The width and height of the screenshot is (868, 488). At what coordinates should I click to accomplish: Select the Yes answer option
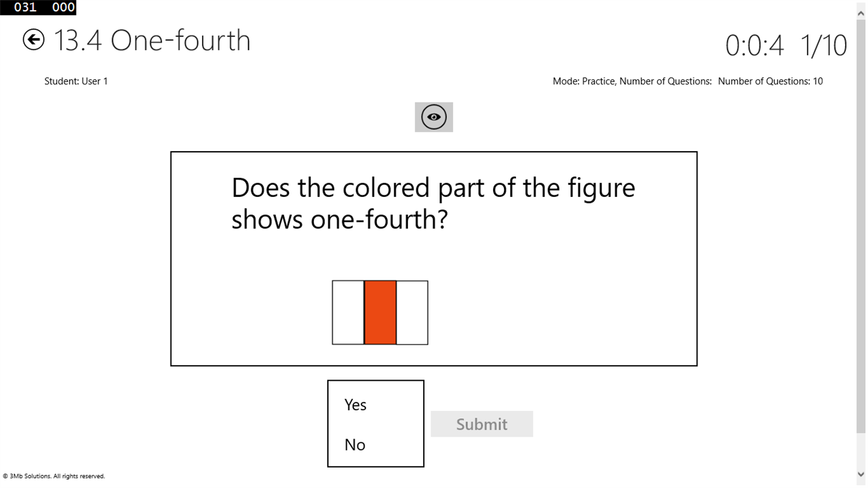pos(356,405)
